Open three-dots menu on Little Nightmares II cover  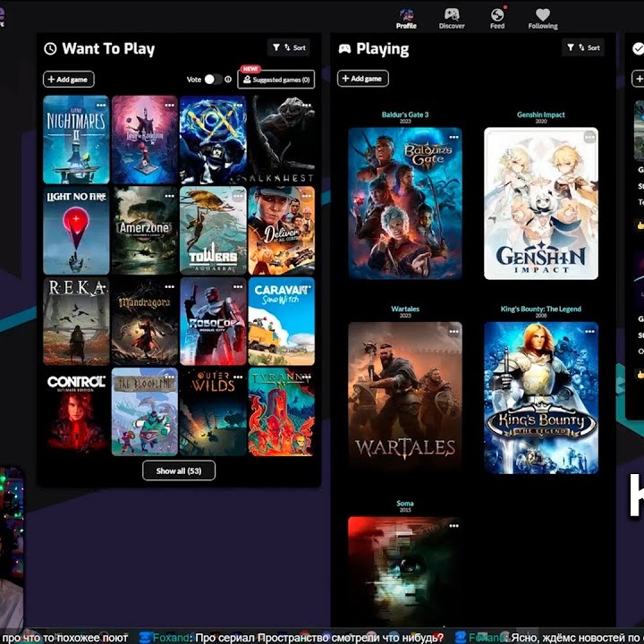[101, 105]
